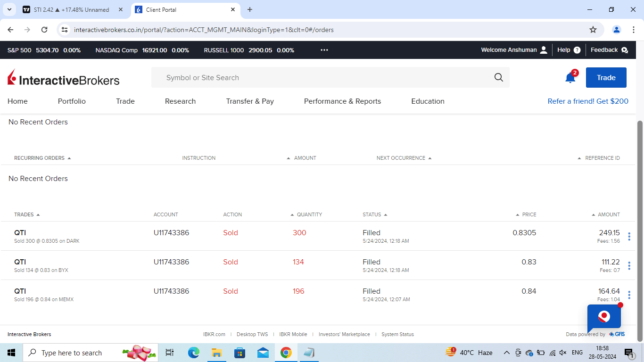Image resolution: width=644 pixels, height=362 pixels.
Task: Open the IBKR Mobile footer link
Action: [x=293, y=334]
